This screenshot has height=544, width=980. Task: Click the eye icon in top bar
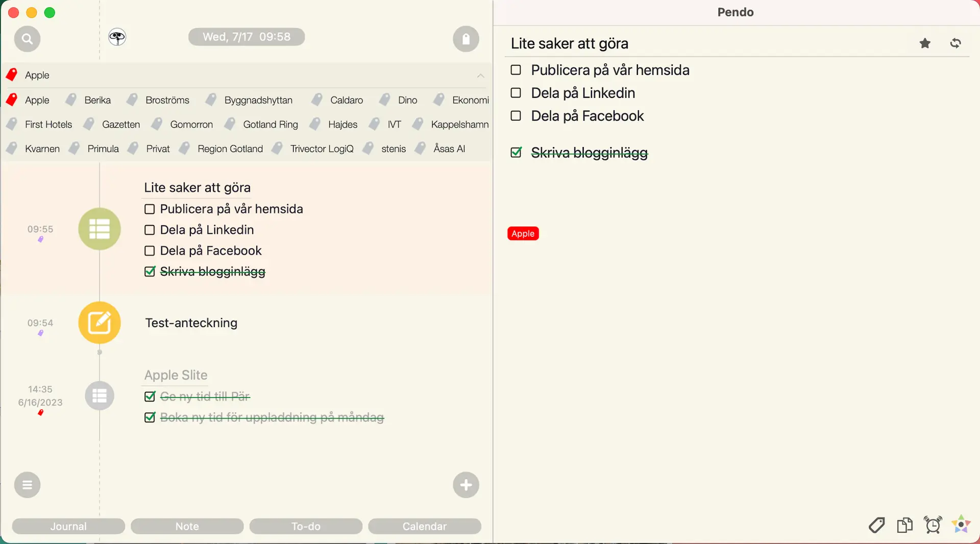pyautogui.click(x=117, y=37)
